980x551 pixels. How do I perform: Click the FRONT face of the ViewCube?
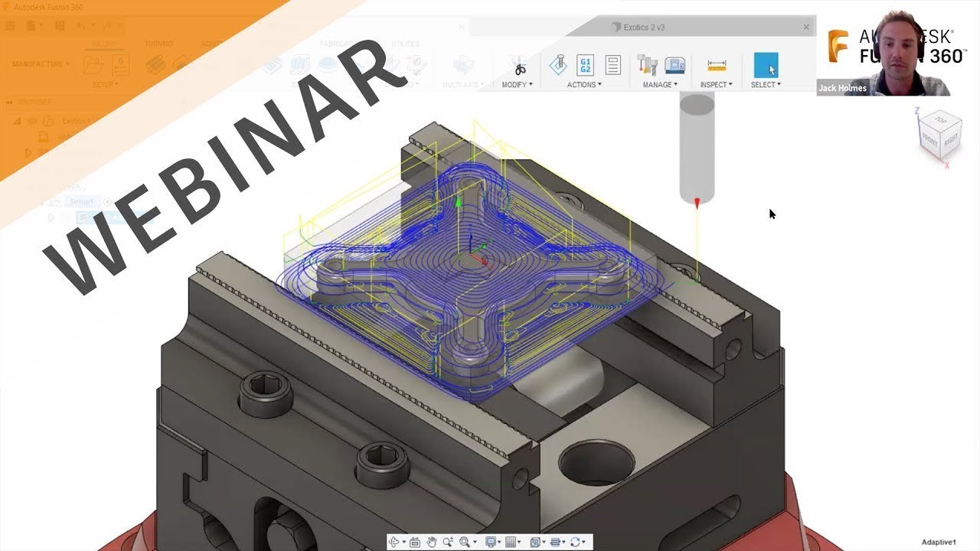pyautogui.click(x=929, y=140)
